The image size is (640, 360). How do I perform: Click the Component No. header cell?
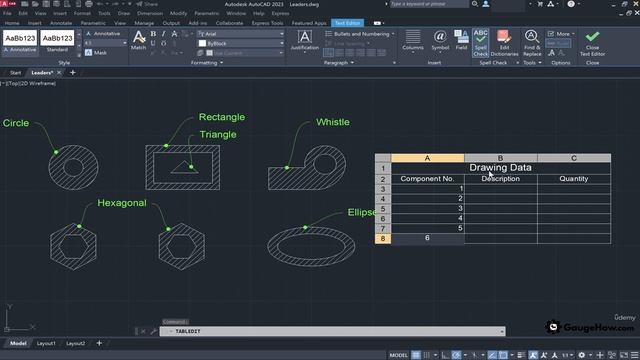pyautogui.click(x=427, y=179)
